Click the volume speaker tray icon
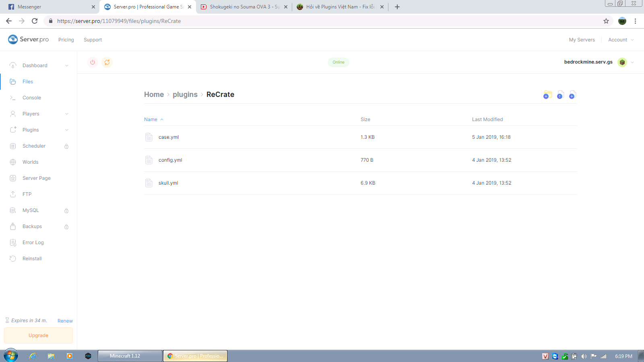The image size is (644, 362). (584, 356)
